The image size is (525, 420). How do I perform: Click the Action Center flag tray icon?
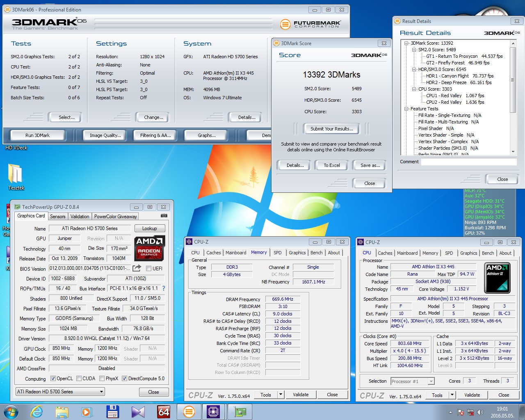pyautogui.click(x=461, y=412)
